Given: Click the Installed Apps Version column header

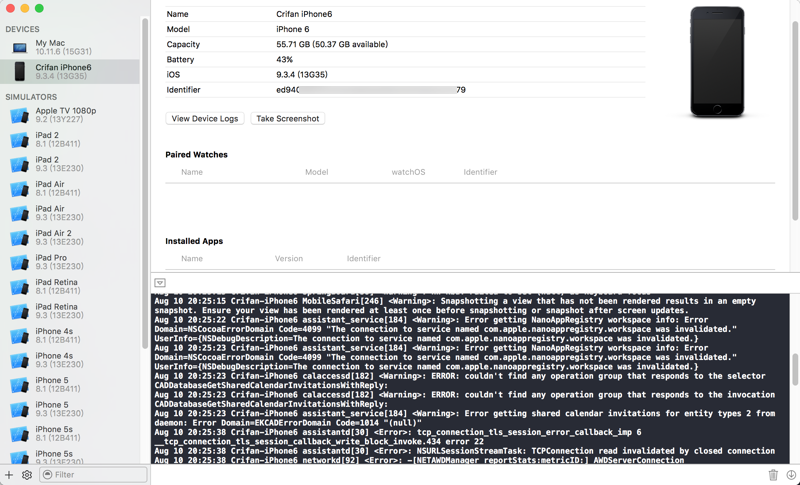Looking at the screenshot, I should pyautogui.click(x=289, y=259).
